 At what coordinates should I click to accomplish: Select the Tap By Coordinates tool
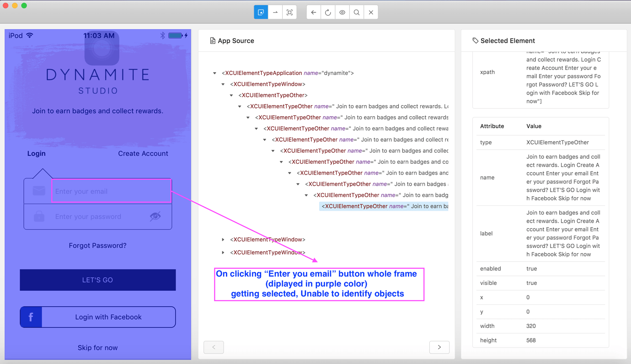289,12
